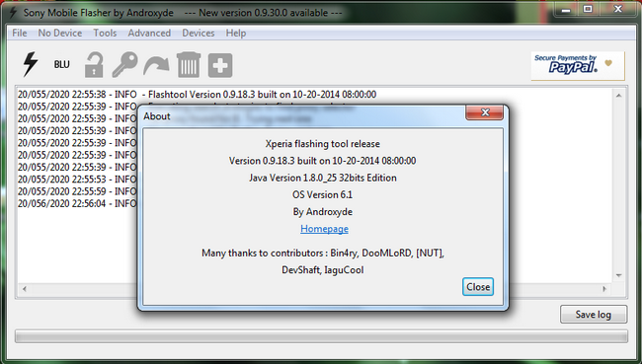Click the Save log button

click(594, 314)
